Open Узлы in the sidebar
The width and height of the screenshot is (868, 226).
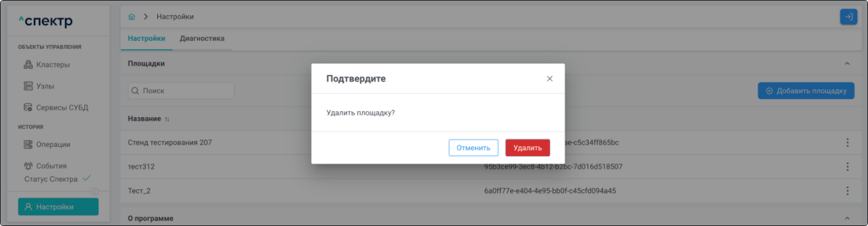point(45,86)
